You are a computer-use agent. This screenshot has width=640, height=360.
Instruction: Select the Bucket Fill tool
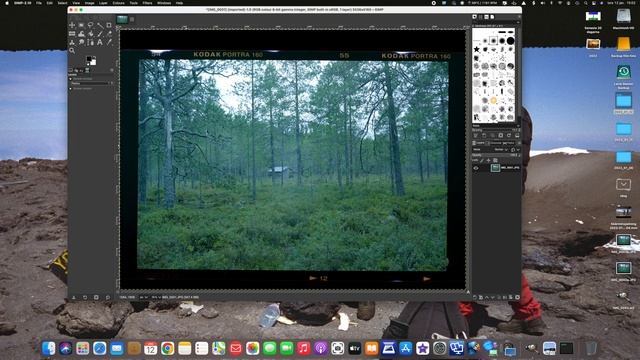point(90,33)
